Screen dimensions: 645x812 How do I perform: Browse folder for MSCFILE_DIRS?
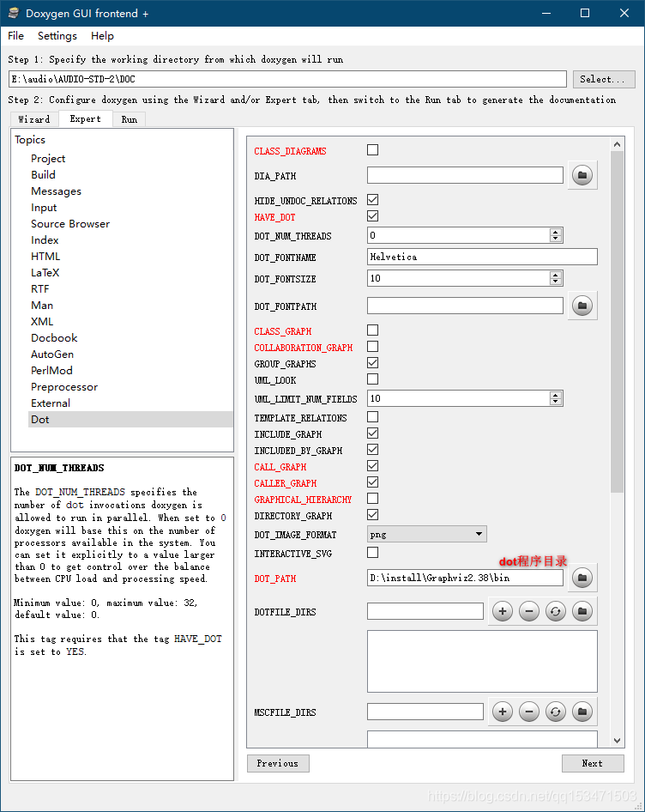point(582,712)
